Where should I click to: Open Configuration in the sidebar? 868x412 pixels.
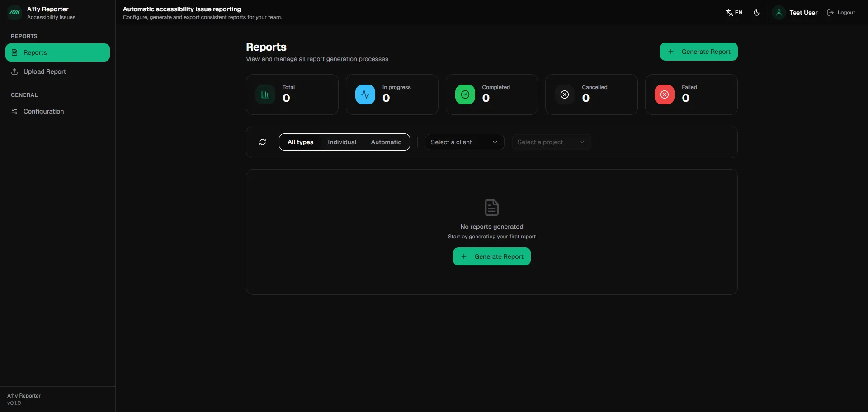coord(43,111)
